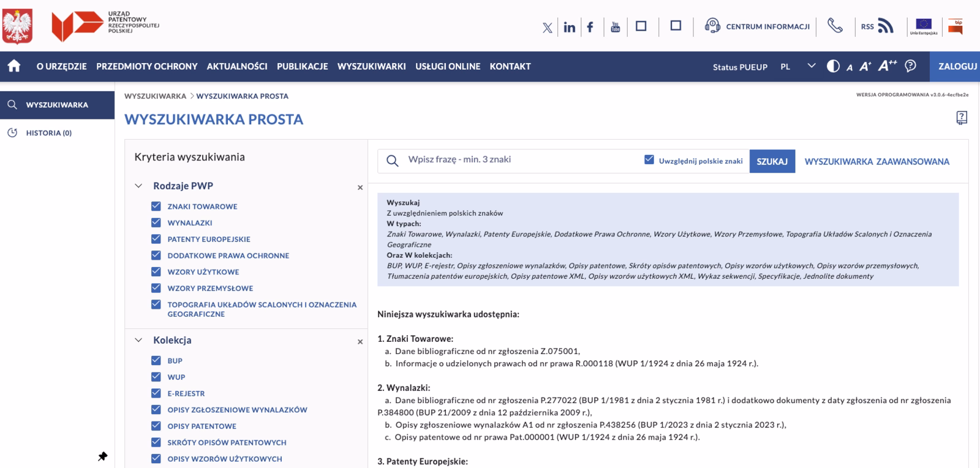Open the Usługi Online menu

448,66
